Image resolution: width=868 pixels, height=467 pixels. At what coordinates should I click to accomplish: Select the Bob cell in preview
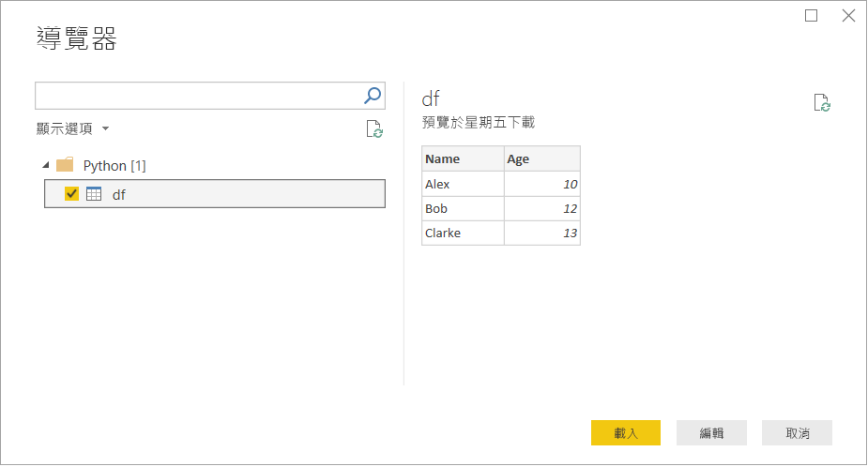click(x=463, y=208)
